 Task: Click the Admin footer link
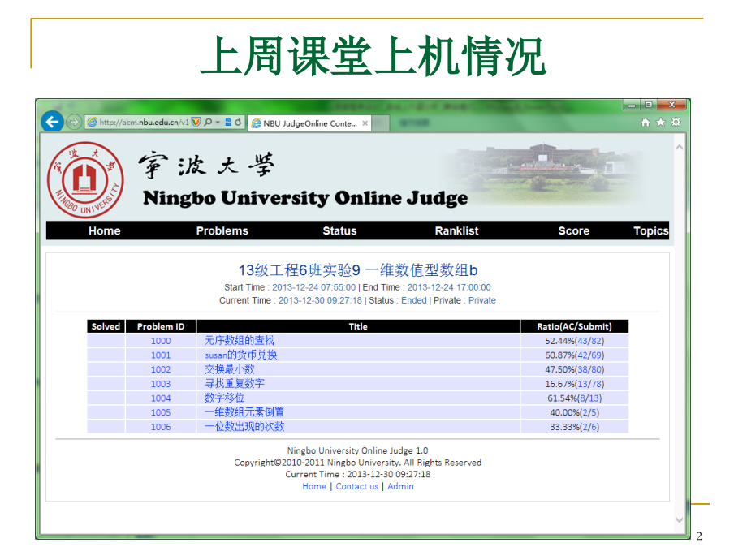pyautogui.click(x=399, y=486)
